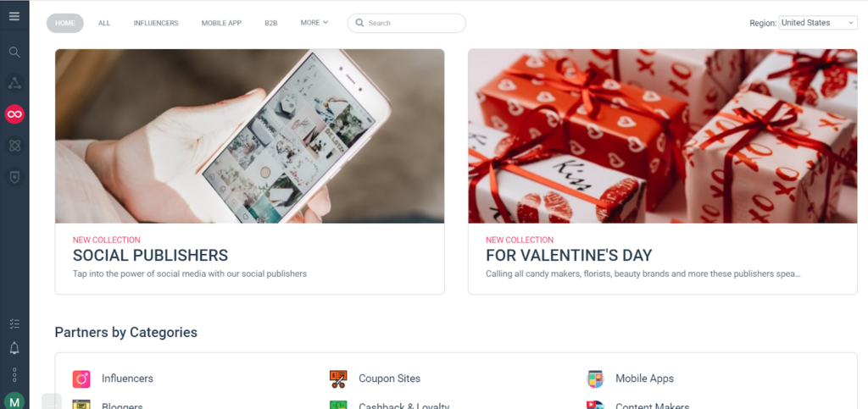The width and height of the screenshot is (868, 409).
Task: Open the three-dots more options icon
Action: tap(14, 375)
